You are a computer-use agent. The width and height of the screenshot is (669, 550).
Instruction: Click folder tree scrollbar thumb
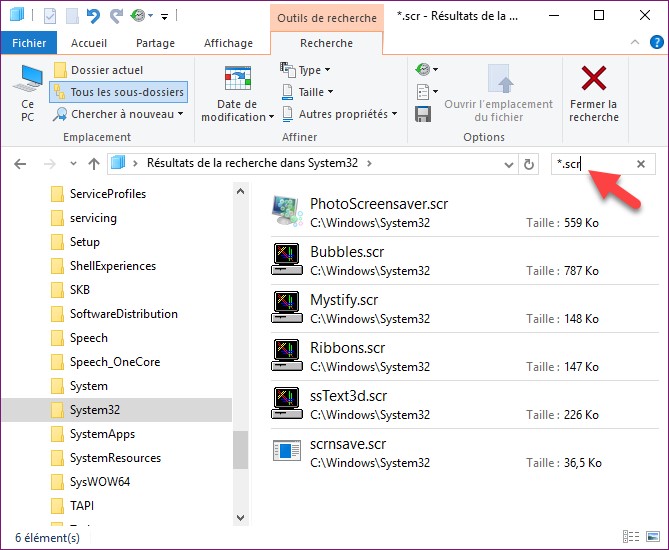pos(241,450)
